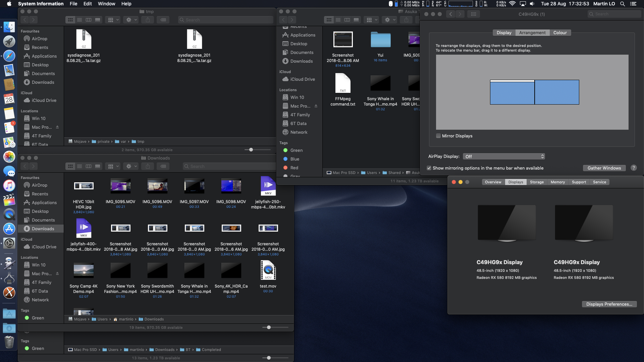Open Spotlight search in menu bar
This screenshot has width=644, height=362.
click(x=623, y=4)
